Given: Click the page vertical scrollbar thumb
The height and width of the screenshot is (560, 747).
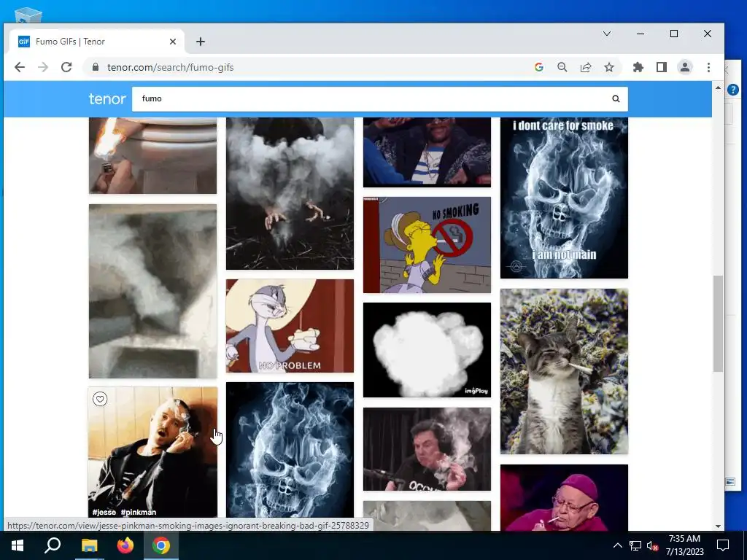Looking at the screenshot, I should tap(718, 324).
